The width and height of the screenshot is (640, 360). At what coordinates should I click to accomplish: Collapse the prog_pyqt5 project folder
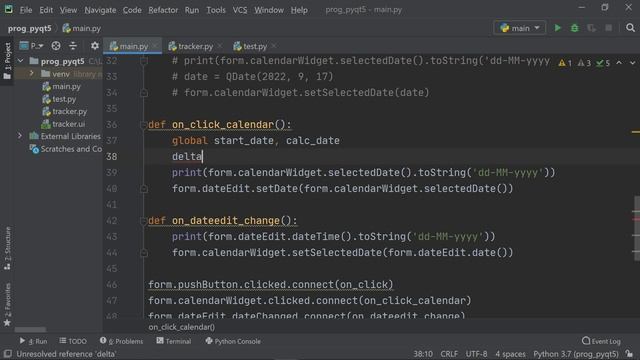(20, 61)
